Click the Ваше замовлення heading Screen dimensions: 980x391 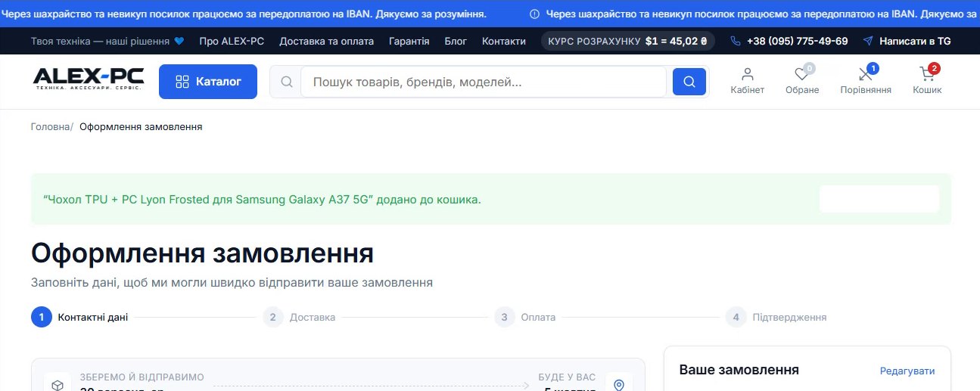[x=739, y=370]
